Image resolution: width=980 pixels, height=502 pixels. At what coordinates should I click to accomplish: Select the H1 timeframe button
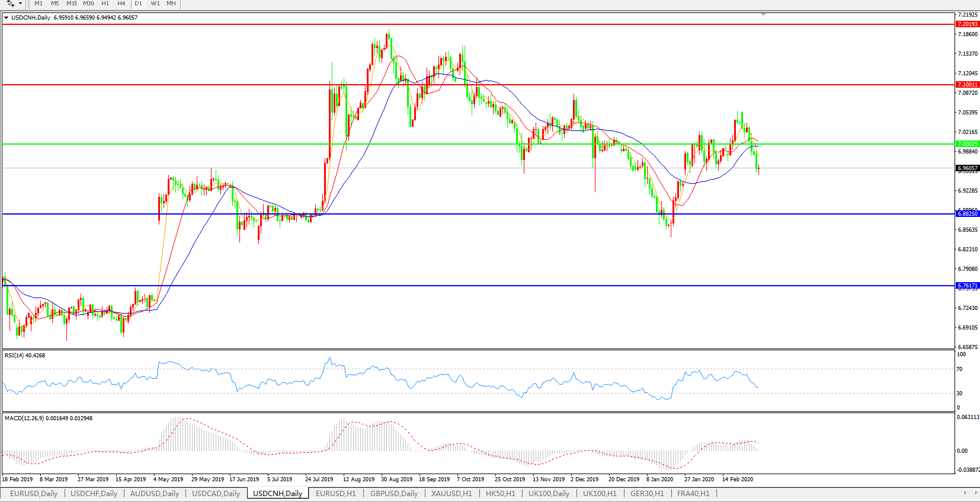105,4
